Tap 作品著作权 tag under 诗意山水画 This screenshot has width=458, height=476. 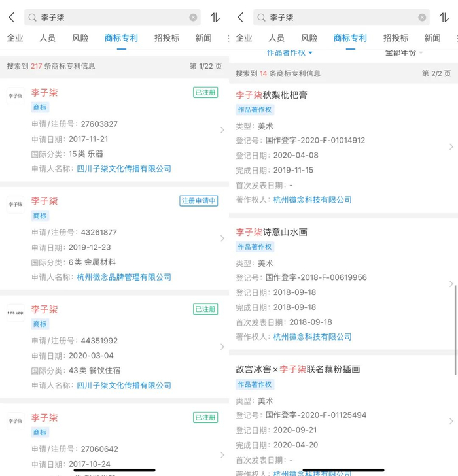255,247
